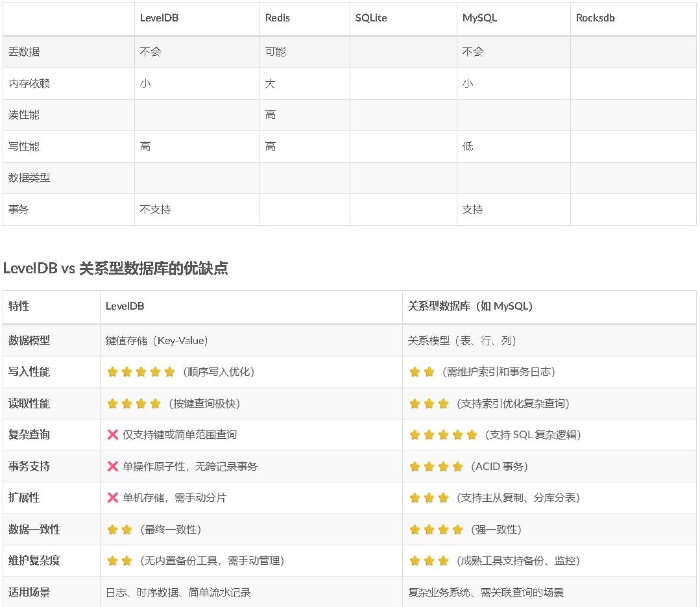Image resolution: width=700 pixels, height=607 pixels.
Task: Click 低 in MySQL 写性能 cell
Action: coord(467,147)
